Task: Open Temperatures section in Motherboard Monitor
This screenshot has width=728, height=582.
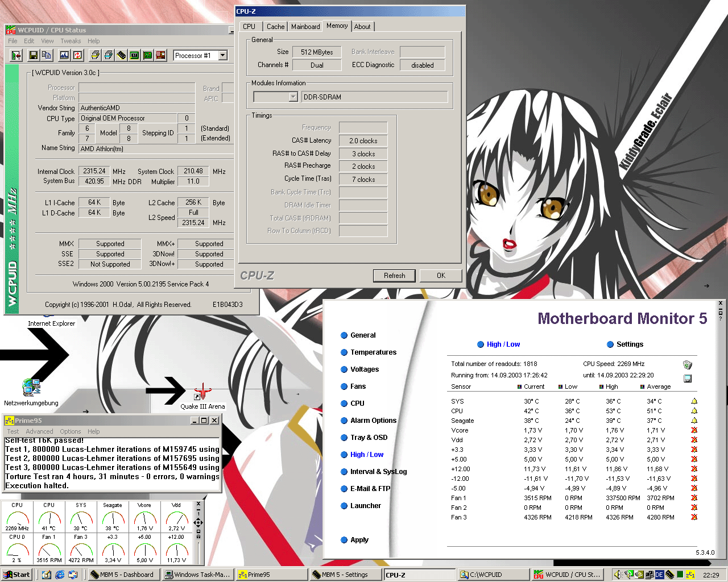Action: [x=369, y=352]
